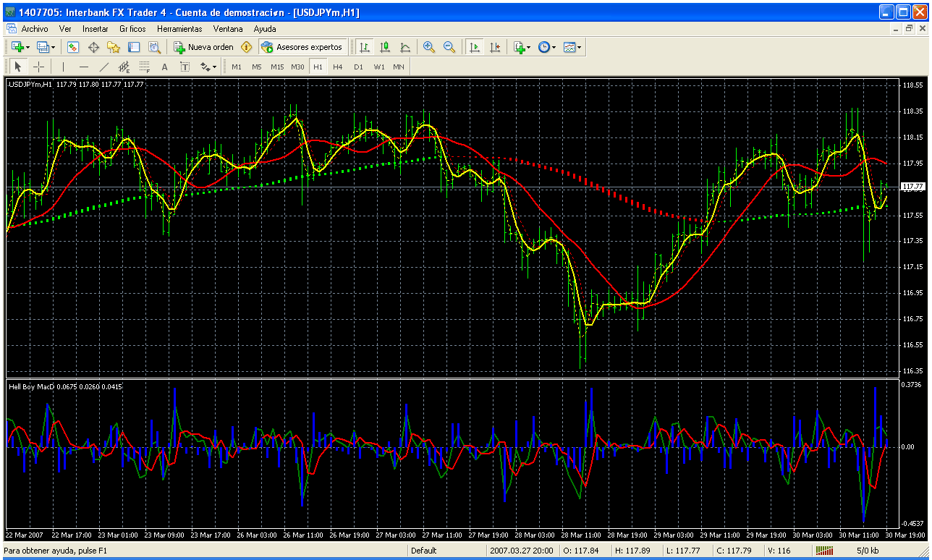Click the Nueva orden button
The image size is (932, 560).
pyautogui.click(x=203, y=47)
